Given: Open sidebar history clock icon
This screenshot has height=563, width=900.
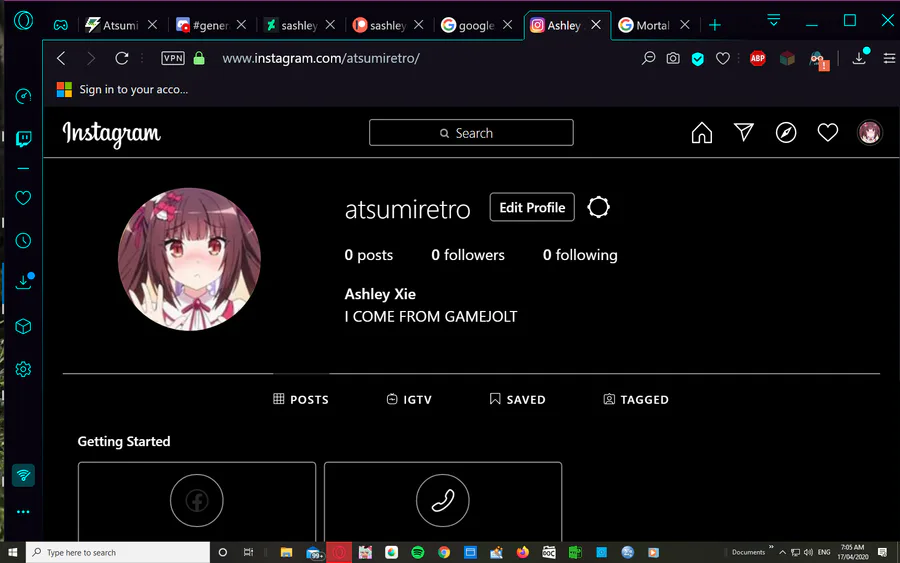Looking at the screenshot, I should 23,240.
